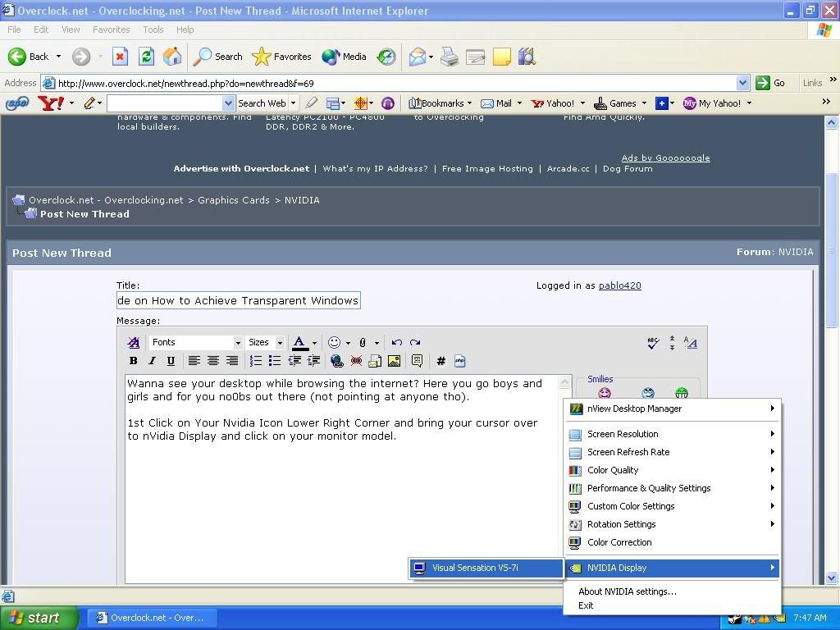Image resolution: width=840 pixels, height=630 pixels.
Task: Open the Back button history dropdown
Action: (x=58, y=57)
